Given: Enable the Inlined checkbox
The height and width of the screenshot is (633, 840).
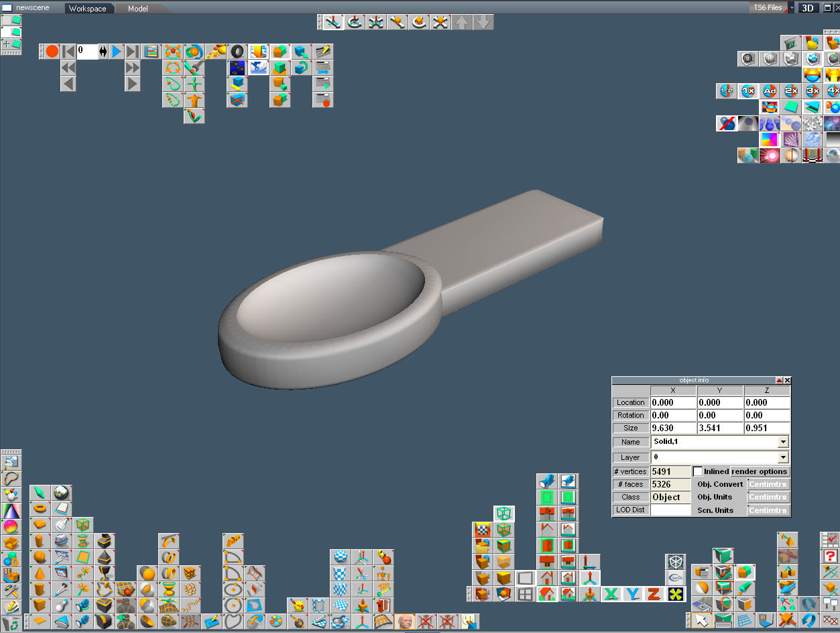Looking at the screenshot, I should coord(697,471).
